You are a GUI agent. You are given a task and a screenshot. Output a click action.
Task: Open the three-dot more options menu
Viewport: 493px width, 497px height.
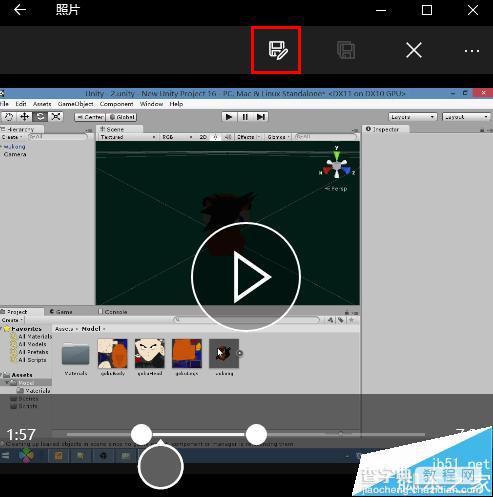[x=472, y=51]
